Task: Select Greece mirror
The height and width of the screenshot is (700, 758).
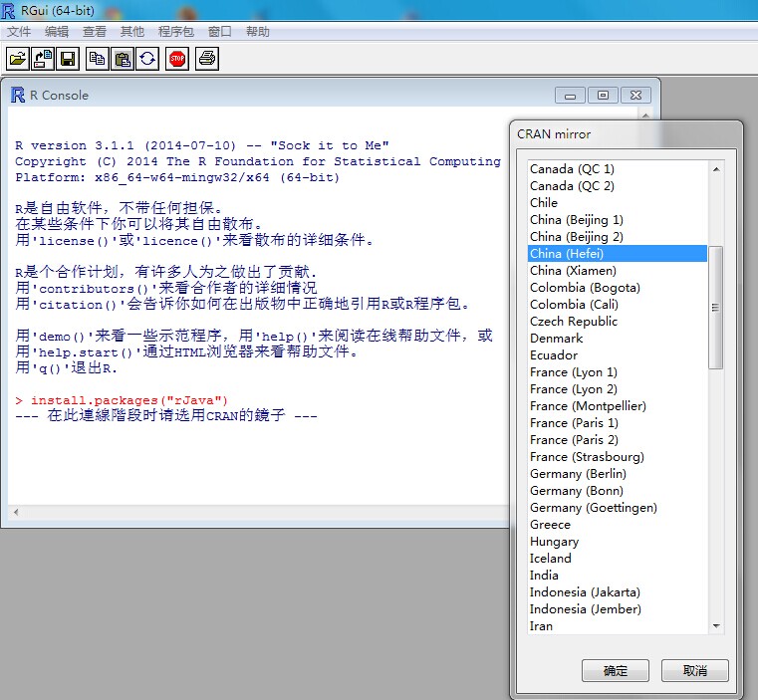Action: pyautogui.click(x=618, y=525)
